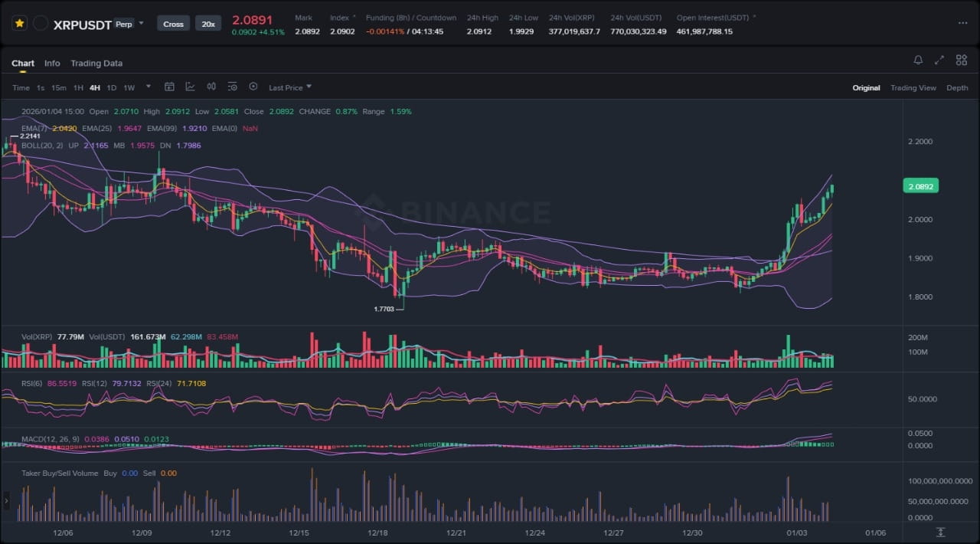The width and height of the screenshot is (980, 544).
Task: Open the calendar date-range icon
Action: (169, 87)
